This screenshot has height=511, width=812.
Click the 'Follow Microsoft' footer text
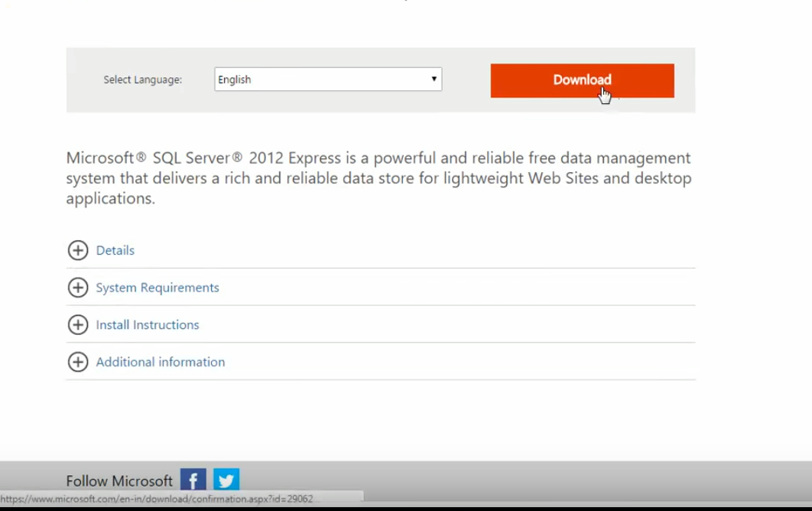tap(119, 481)
